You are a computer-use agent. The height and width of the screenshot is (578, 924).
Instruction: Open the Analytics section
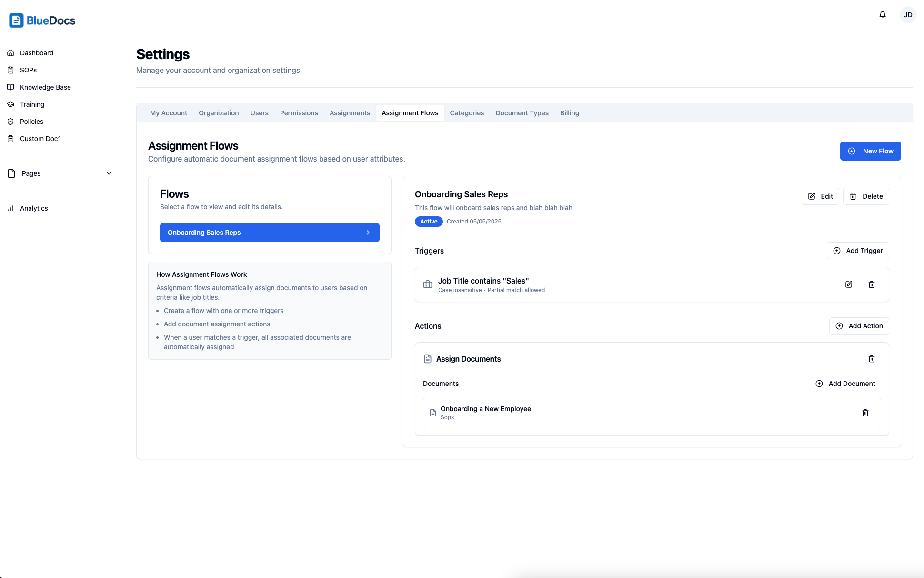(34, 208)
